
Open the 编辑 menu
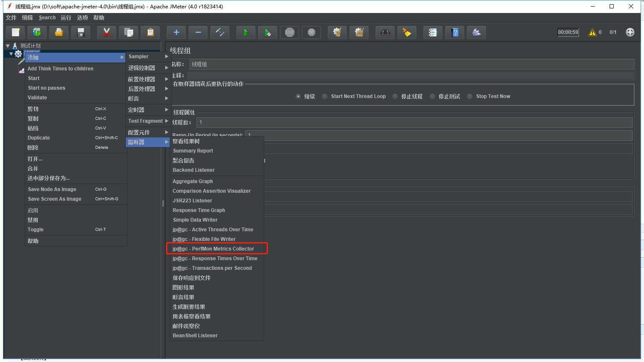click(x=27, y=18)
